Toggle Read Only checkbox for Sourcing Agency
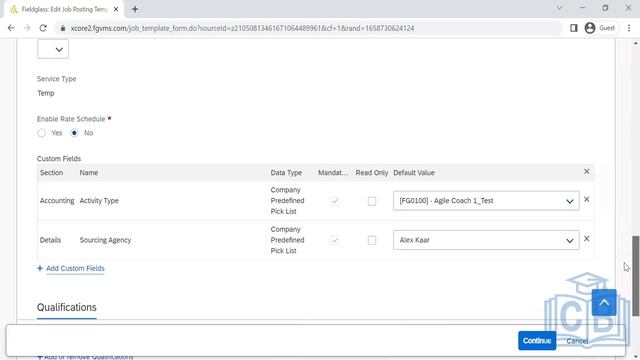This screenshot has width=640, height=360. (x=372, y=240)
